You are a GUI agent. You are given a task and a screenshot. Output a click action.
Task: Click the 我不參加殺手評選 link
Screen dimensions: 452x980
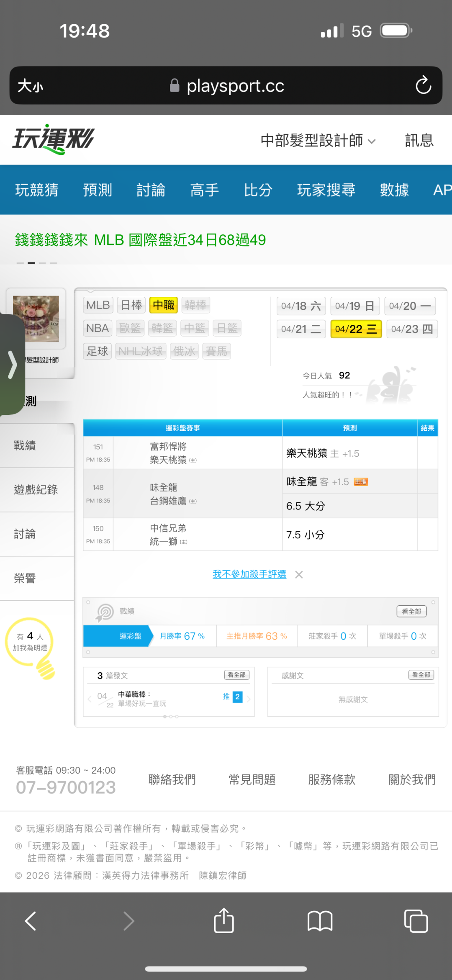pyautogui.click(x=249, y=574)
